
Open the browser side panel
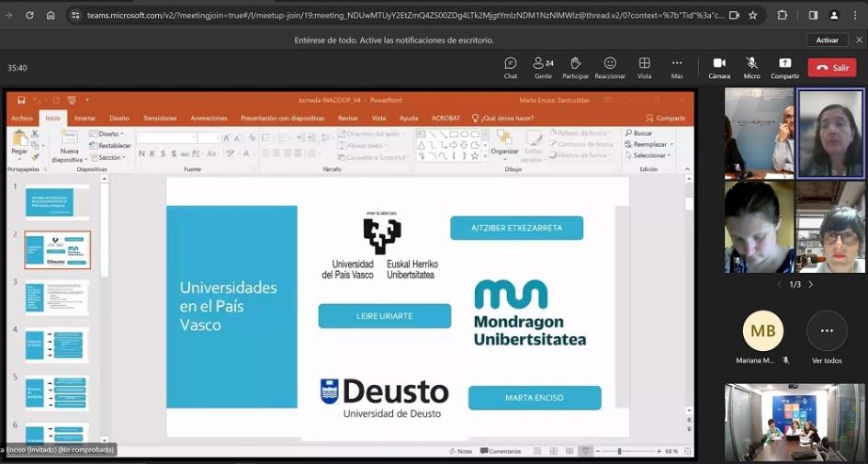coord(813,16)
